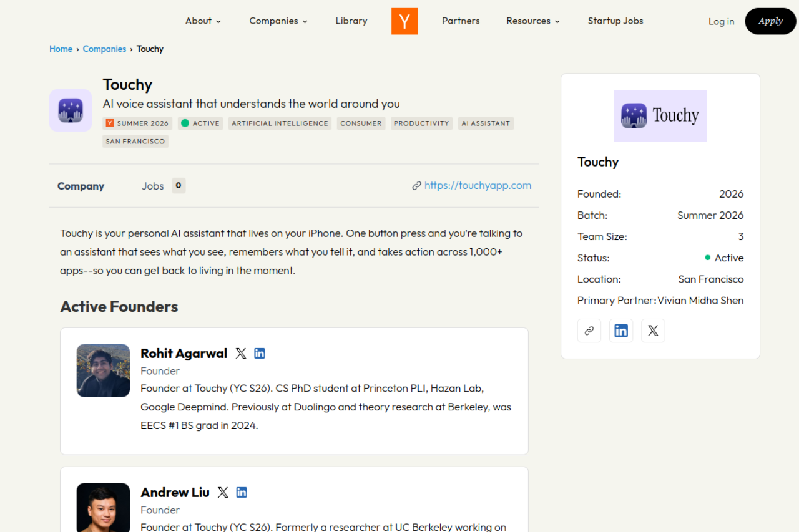Click the Log in link

coord(721,21)
